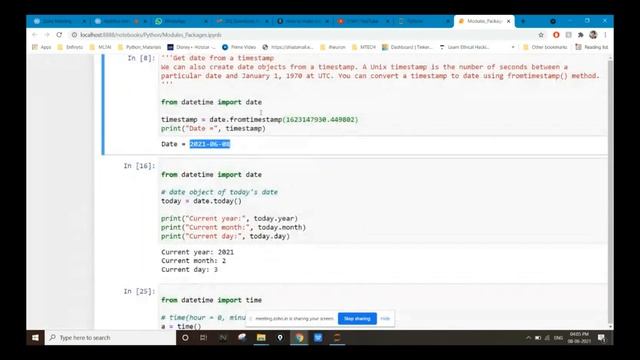Open the Windows notification center
This screenshot has width=640, height=360.
(x=602, y=338)
